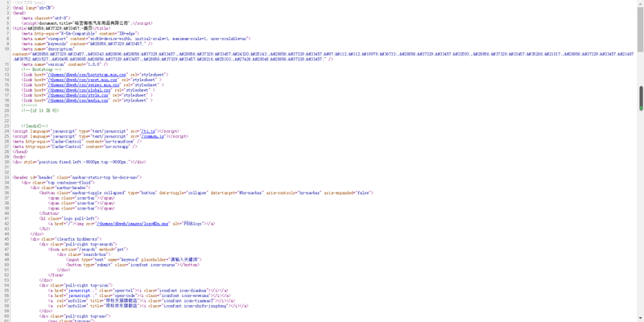Click the Bootstrap comment line
This screenshot has height=322, width=644.
point(41,69)
